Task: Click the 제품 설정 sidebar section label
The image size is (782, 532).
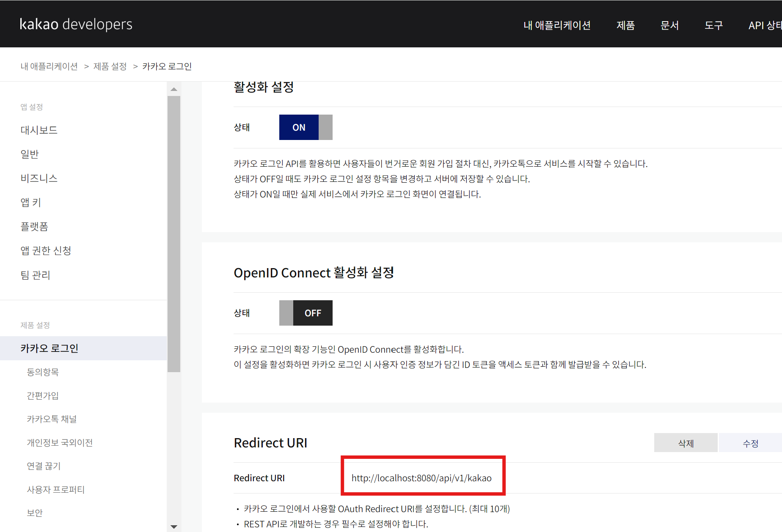Action: (x=35, y=325)
